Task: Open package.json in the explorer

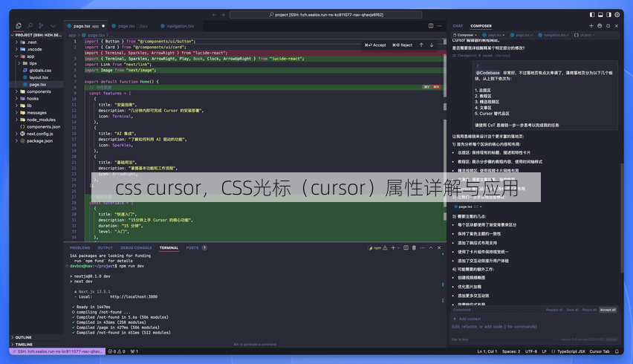Action: 37,141
